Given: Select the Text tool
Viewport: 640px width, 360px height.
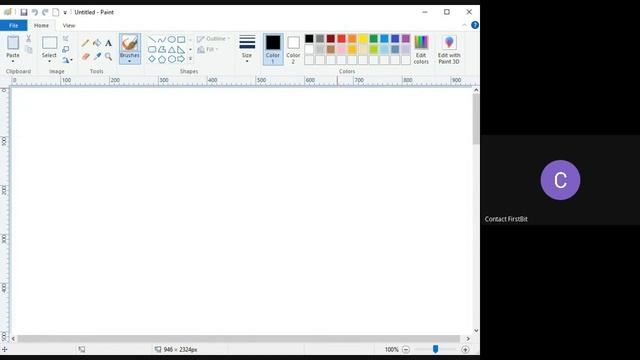Looking at the screenshot, I should (x=108, y=43).
